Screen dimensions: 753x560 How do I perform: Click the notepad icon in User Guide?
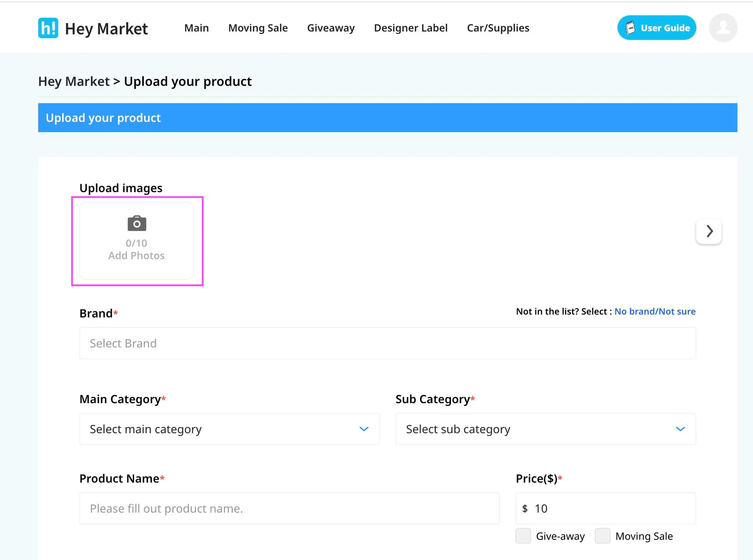coord(631,28)
